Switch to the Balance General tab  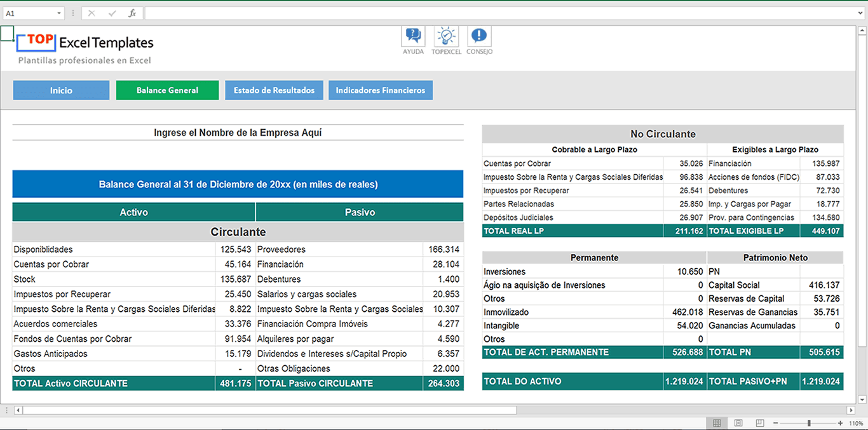[167, 90]
